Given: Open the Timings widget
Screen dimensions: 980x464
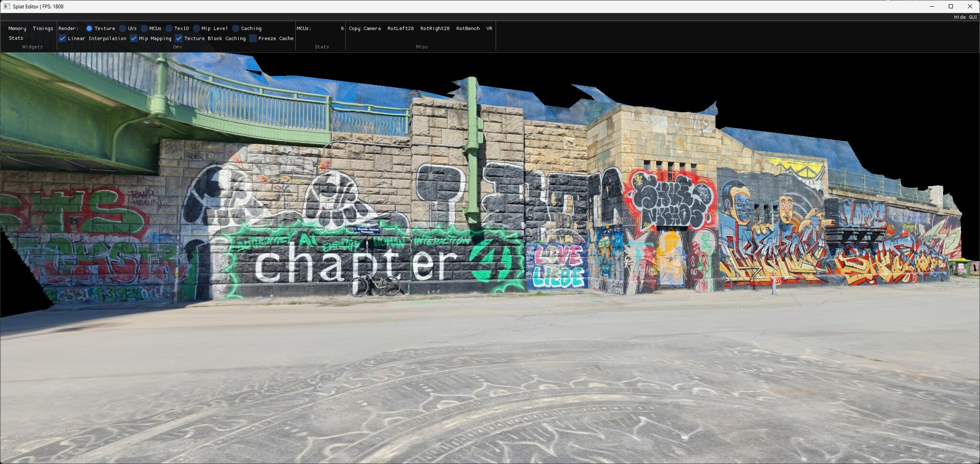Looking at the screenshot, I should (x=43, y=29).
